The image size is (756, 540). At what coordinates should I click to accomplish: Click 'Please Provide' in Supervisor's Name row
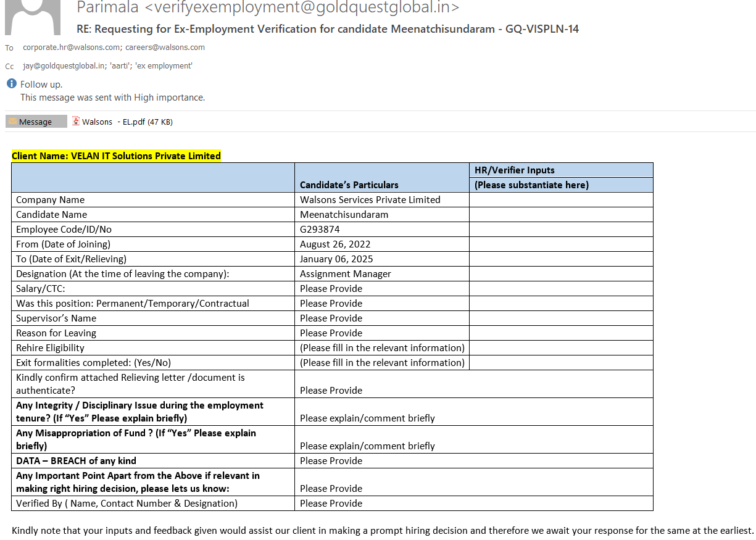(x=331, y=318)
